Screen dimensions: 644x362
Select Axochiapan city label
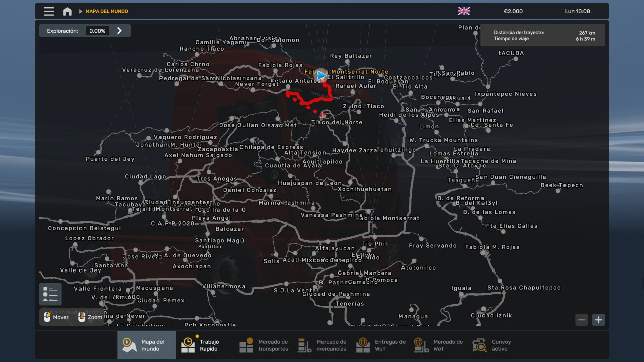click(192, 266)
